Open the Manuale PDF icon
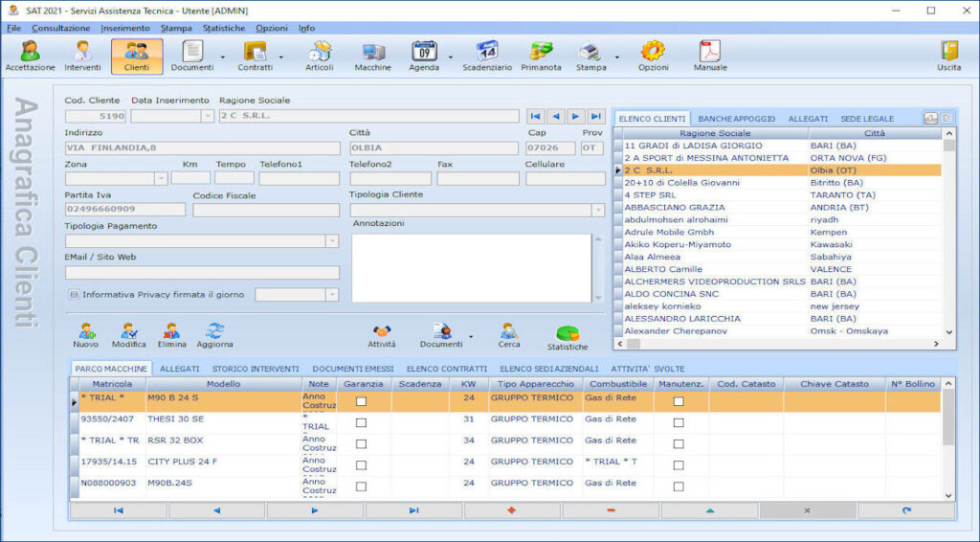This screenshot has width=980, height=542. (x=710, y=56)
